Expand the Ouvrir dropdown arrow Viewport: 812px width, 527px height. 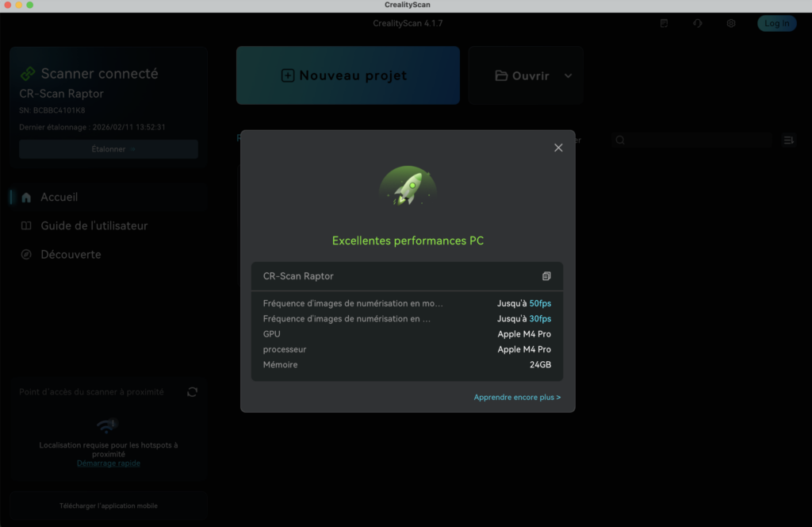pyautogui.click(x=568, y=75)
